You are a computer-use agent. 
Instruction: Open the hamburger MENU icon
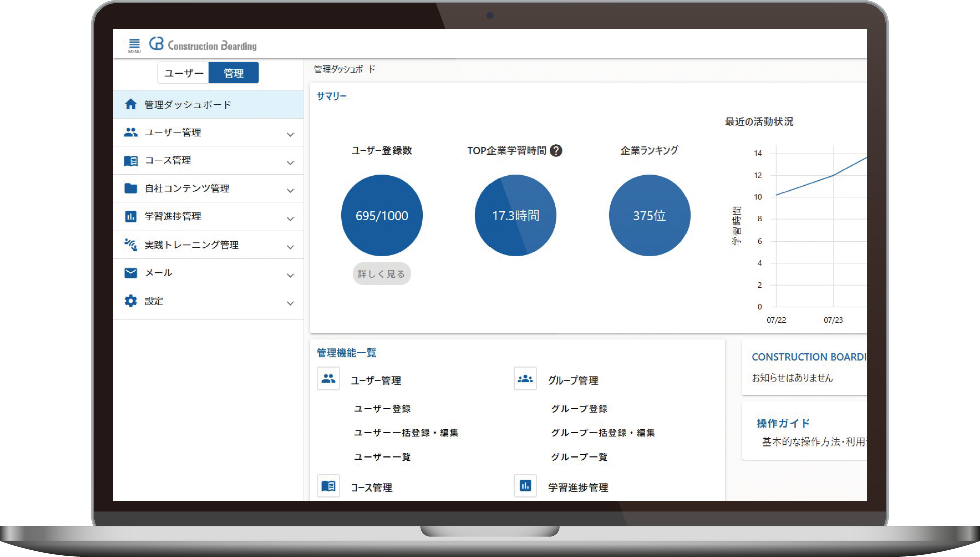tap(134, 45)
